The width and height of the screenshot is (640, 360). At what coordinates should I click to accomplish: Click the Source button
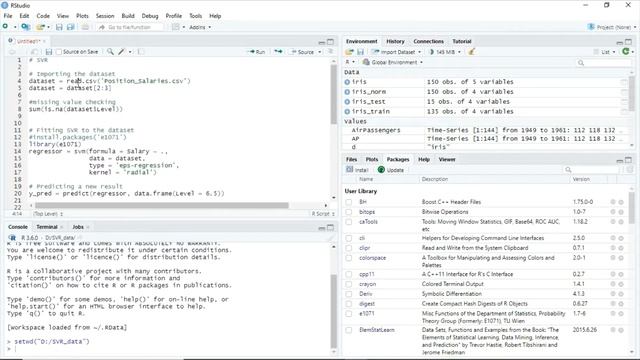(302, 52)
